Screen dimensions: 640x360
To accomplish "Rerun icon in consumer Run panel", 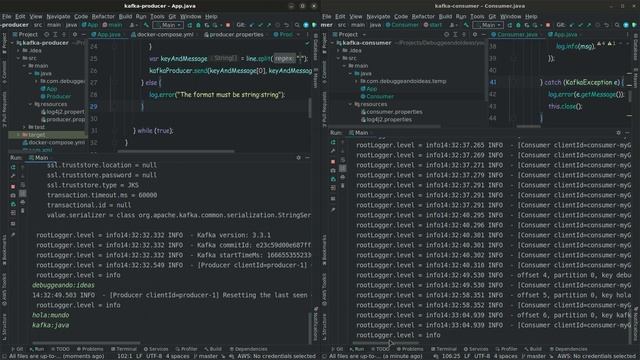I will tap(333, 142).
